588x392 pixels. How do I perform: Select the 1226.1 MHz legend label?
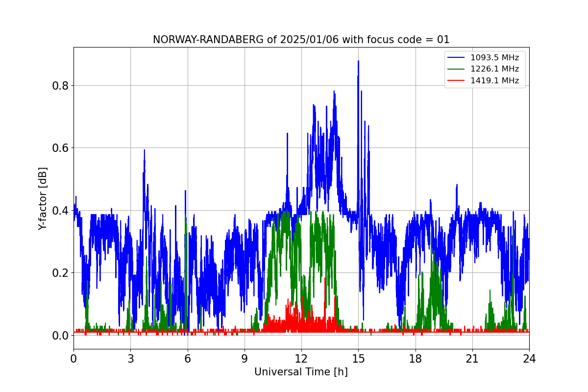(x=494, y=69)
